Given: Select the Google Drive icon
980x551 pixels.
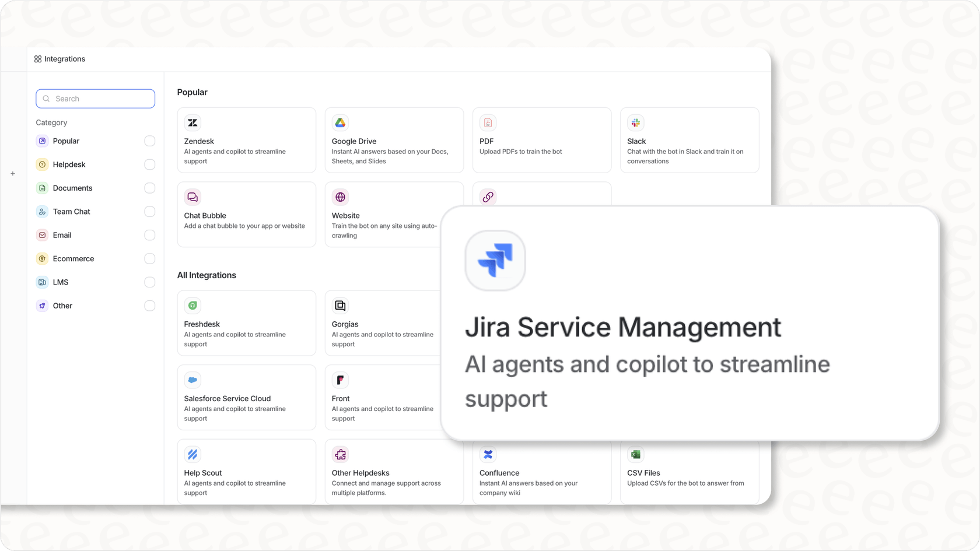Looking at the screenshot, I should pyautogui.click(x=340, y=122).
